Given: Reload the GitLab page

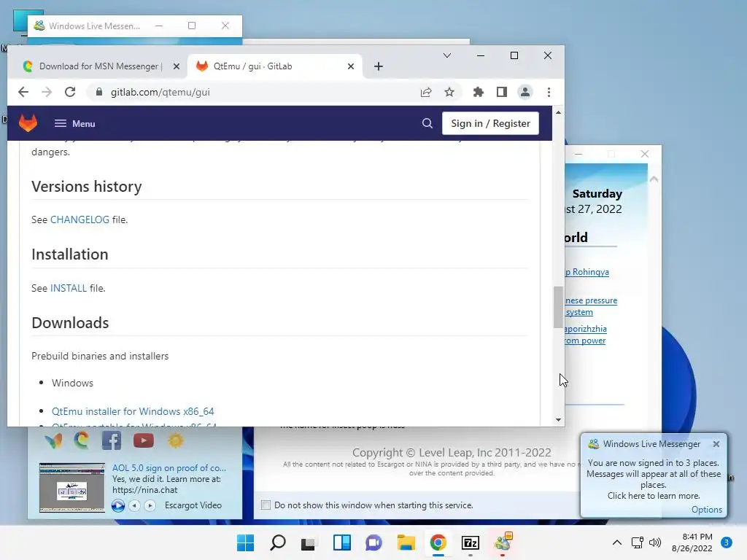Looking at the screenshot, I should click(70, 92).
